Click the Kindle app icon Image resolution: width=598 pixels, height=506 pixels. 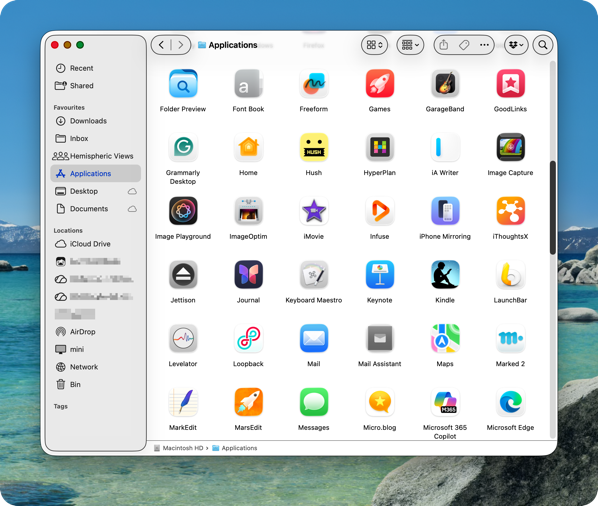click(x=445, y=275)
